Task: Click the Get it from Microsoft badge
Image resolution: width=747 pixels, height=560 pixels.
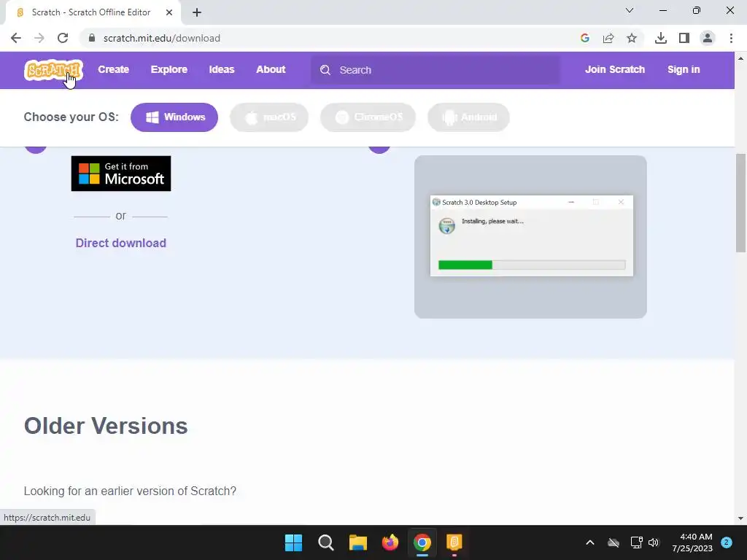Action: [121, 174]
